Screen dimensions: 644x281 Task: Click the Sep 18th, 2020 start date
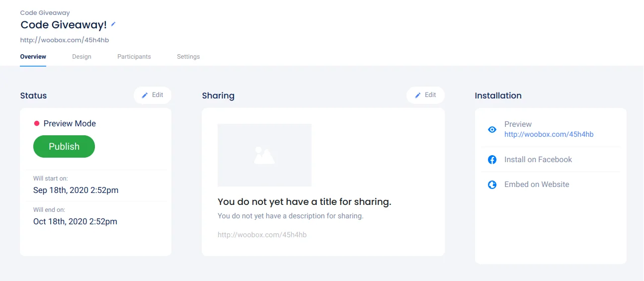tap(76, 190)
